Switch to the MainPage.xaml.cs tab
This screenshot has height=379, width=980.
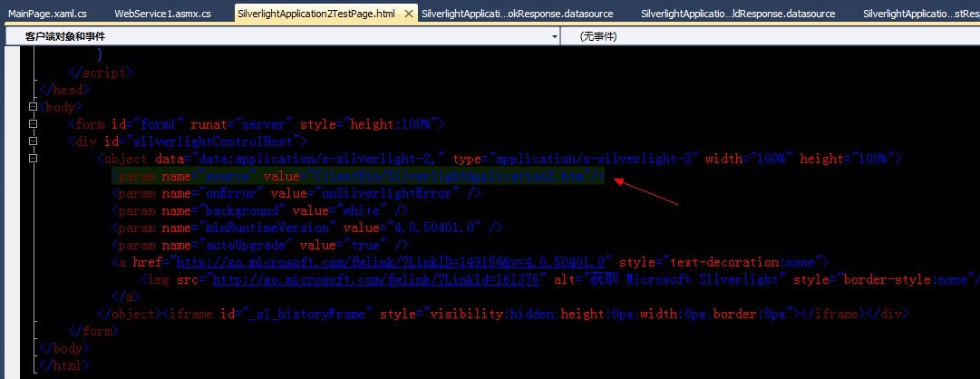click(47, 13)
